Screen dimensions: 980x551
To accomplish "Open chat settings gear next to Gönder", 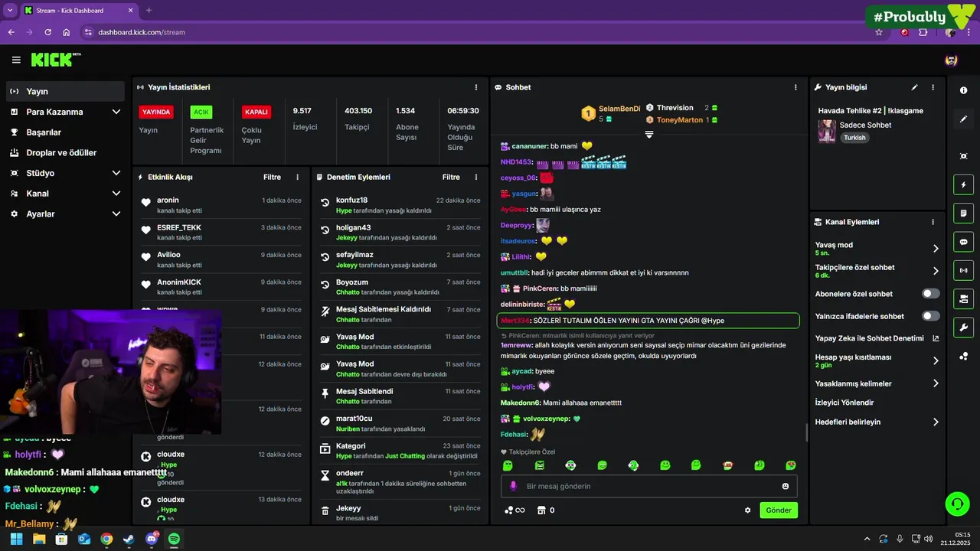I will coord(748,510).
